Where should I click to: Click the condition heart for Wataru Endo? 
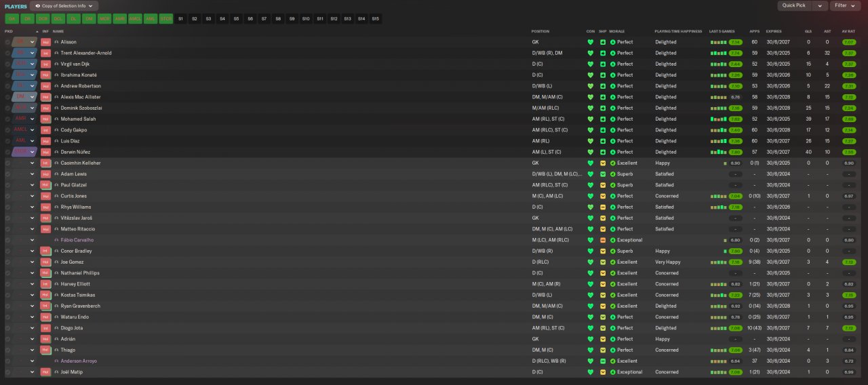590,317
